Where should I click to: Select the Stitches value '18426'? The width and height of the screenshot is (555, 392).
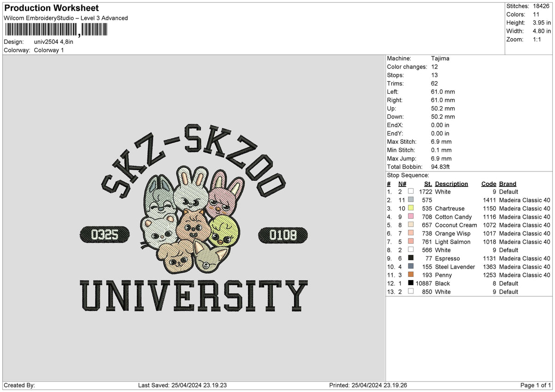coord(542,6)
